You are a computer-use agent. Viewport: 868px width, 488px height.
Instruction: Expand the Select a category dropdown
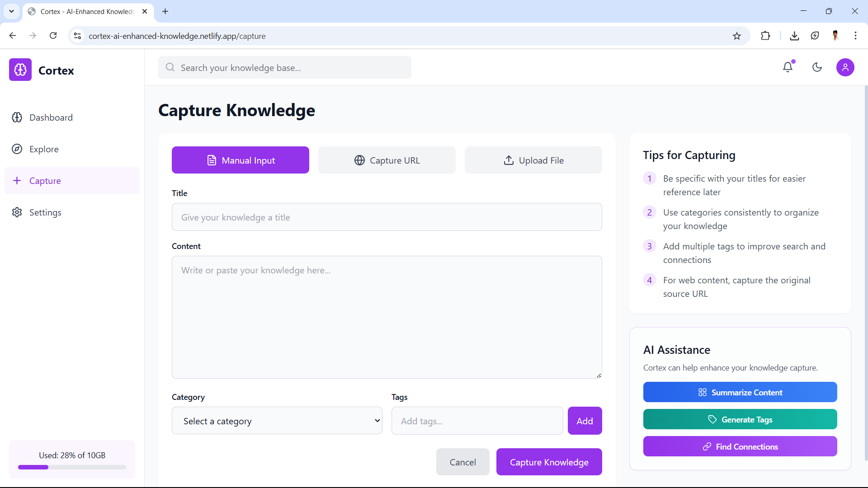point(277,421)
